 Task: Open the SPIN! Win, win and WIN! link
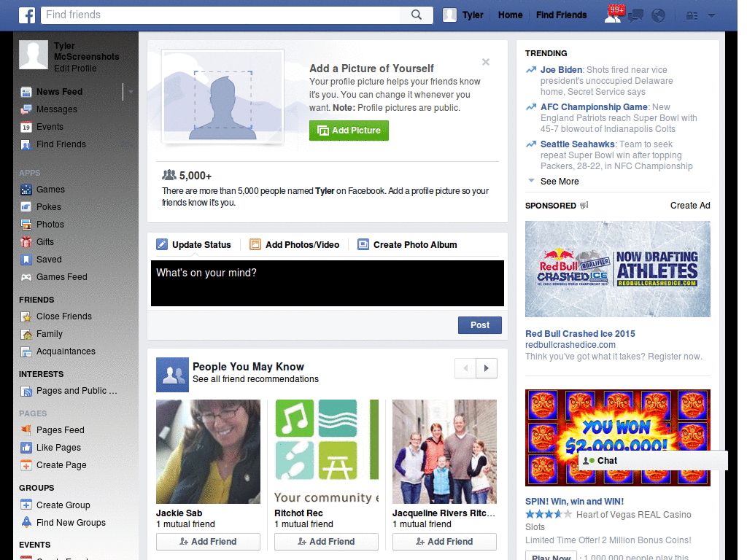click(x=574, y=502)
